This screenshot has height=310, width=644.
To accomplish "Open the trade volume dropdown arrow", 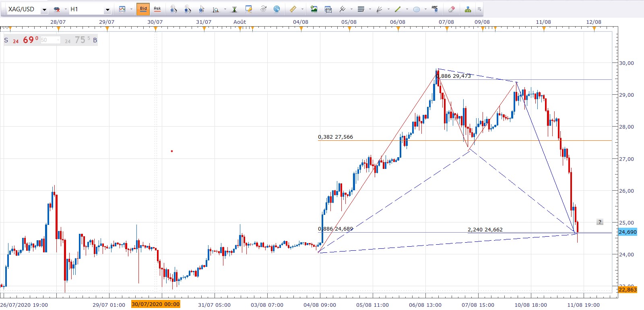I will click(58, 40).
